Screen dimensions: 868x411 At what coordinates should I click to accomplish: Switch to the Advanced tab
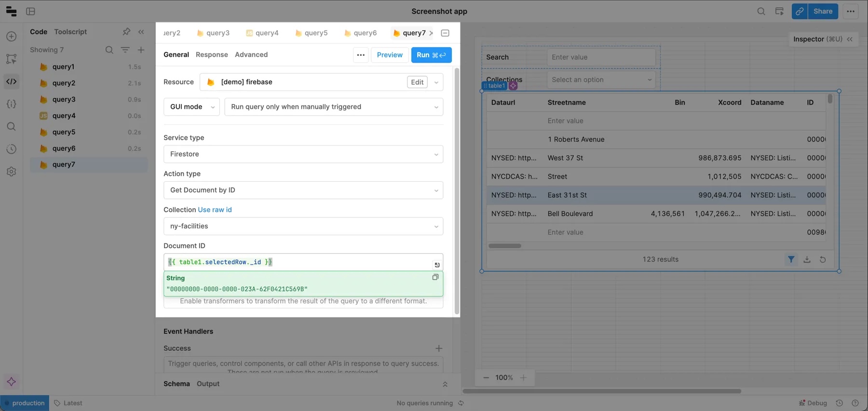pyautogui.click(x=251, y=55)
